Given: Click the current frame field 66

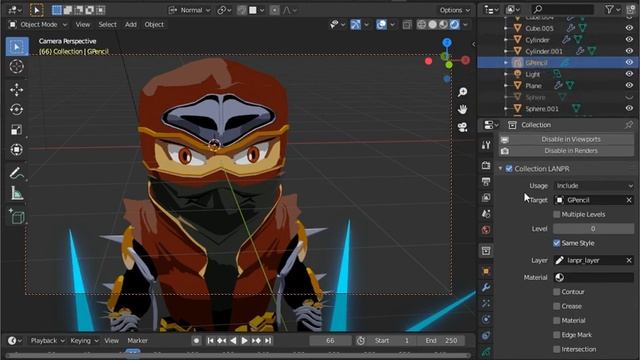Looking at the screenshot, I should point(330,340).
